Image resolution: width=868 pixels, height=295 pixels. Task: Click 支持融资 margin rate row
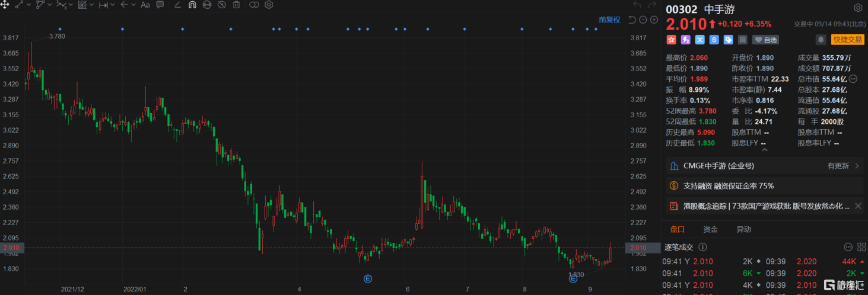pos(765,185)
